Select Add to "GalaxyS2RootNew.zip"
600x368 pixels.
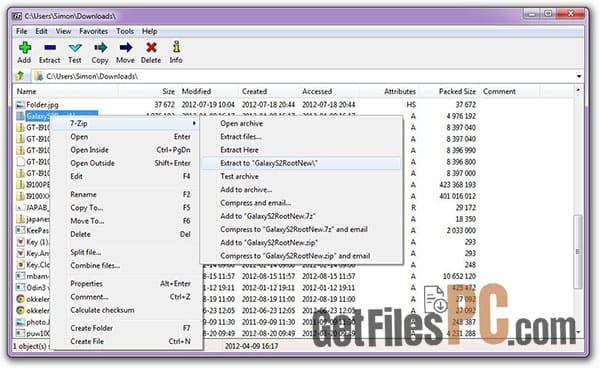[x=269, y=243]
